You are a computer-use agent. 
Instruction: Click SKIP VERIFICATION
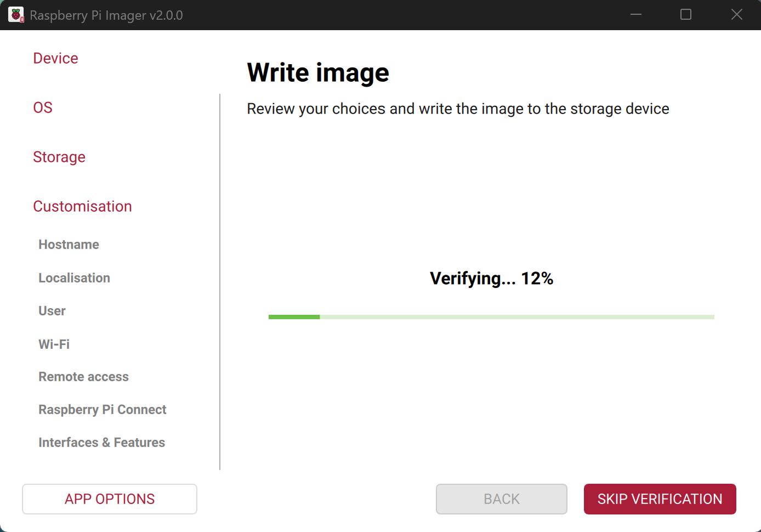click(660, 499)
